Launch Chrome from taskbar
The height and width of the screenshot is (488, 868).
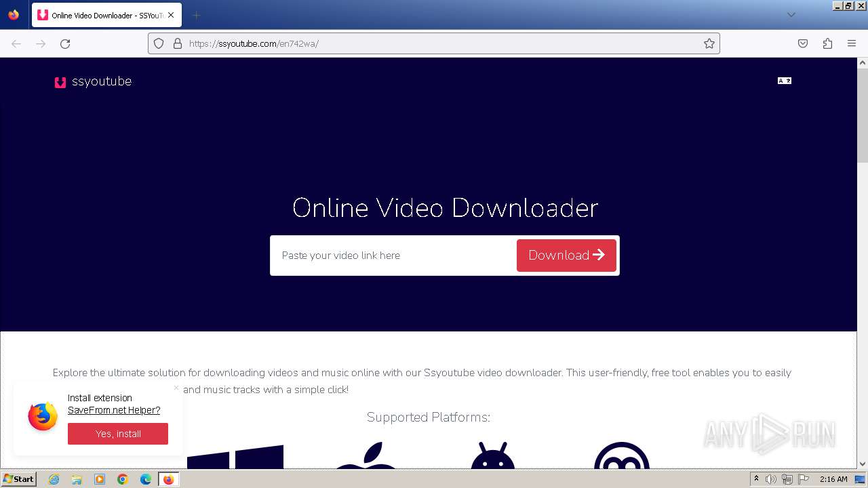click(123, 479)
